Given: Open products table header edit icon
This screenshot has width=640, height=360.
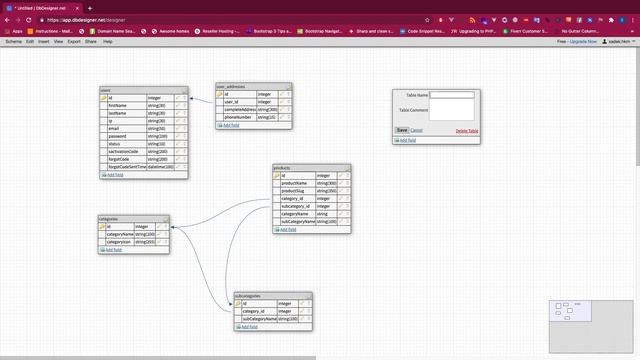Looking at the screenshot, I should pos(347,168).
